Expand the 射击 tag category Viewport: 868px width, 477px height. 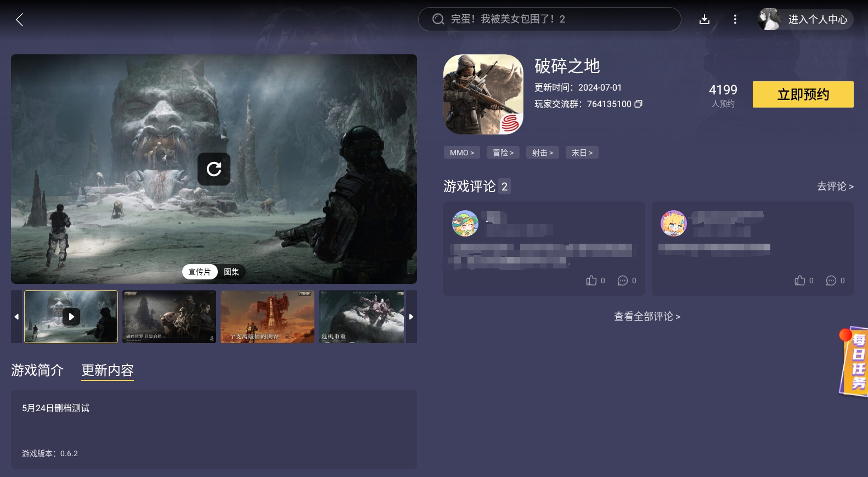[543, 153]
